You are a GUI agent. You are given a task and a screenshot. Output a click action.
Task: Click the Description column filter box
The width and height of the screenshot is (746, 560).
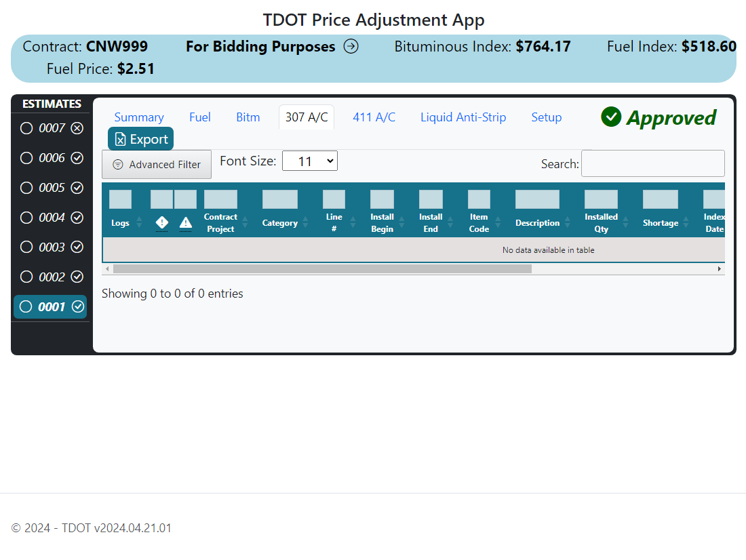tap(538, 199)
